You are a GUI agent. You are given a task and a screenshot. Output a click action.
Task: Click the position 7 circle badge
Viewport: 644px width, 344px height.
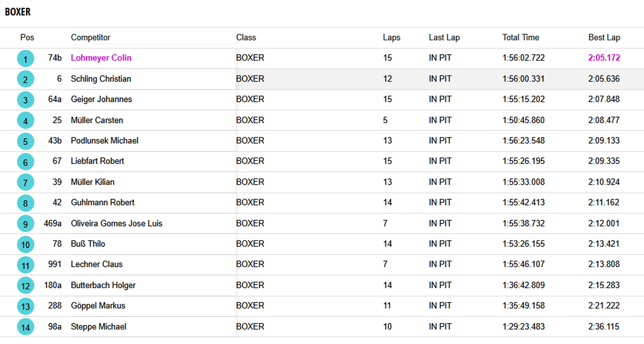pyautogui.click(x=26, y=183)
